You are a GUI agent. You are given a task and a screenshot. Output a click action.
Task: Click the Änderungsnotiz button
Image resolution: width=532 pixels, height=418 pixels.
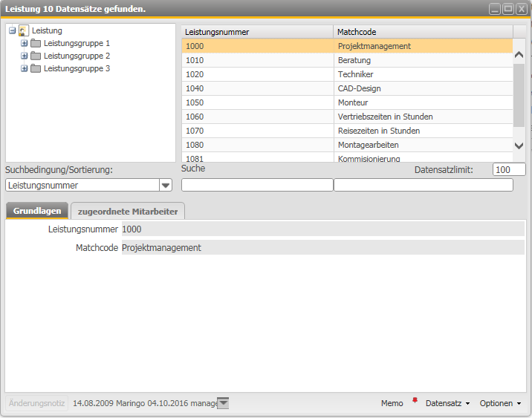pyautogui.click(x=37, y=403)
